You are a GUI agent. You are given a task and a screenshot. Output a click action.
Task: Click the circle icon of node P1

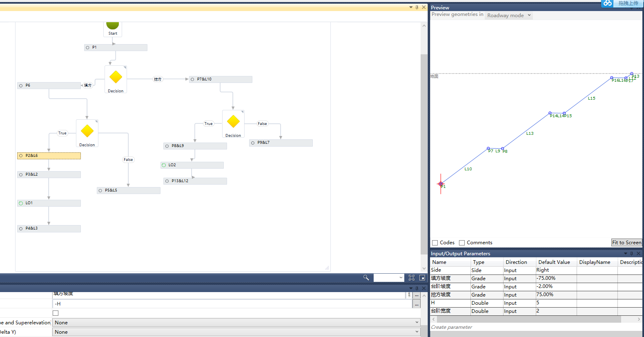click(x=87, y=48)
